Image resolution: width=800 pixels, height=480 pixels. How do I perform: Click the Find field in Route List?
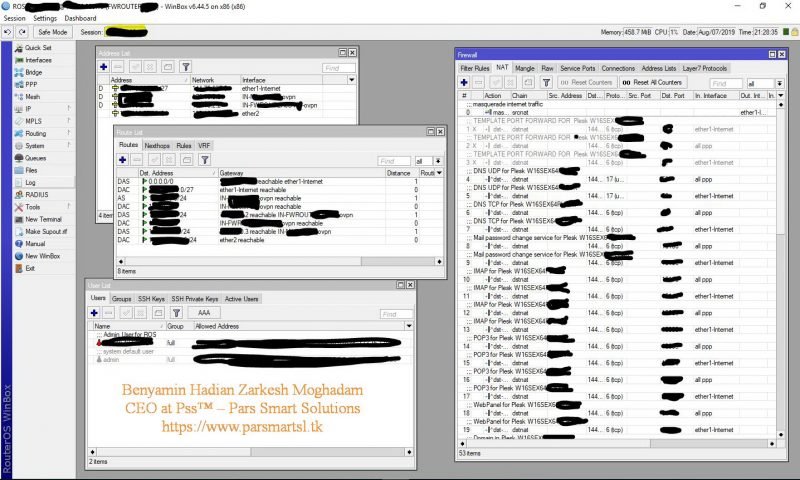(x=393, y=161)
